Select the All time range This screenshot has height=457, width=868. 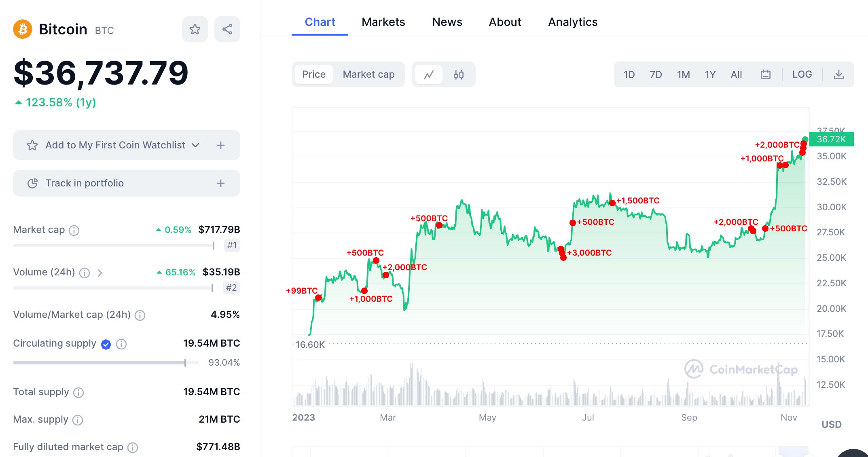click(736, 74)
